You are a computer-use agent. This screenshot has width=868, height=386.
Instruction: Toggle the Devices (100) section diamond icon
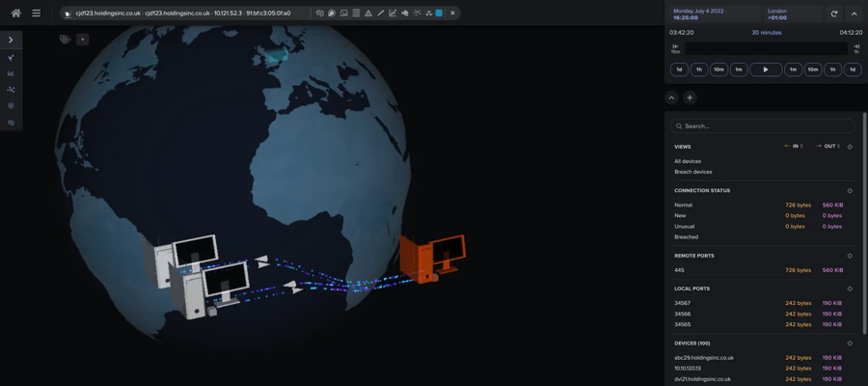click(850, 344)
